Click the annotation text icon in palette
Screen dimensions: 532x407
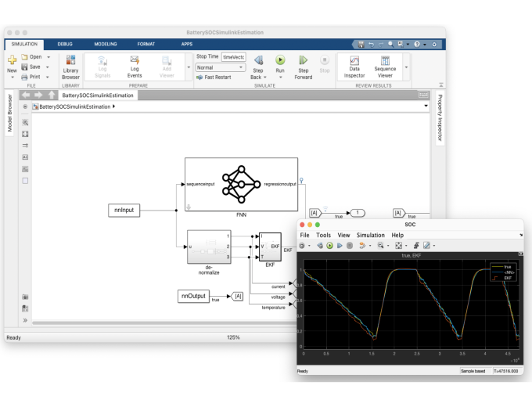[x=25, y=157]
